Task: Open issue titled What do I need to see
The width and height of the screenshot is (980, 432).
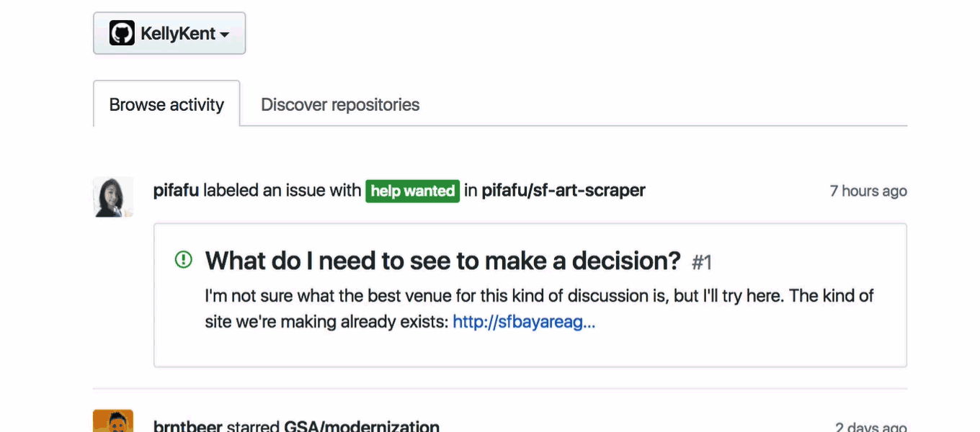Action: (443, 261)
